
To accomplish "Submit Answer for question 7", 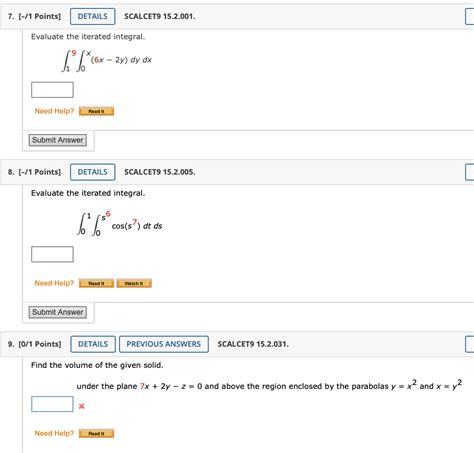I will pyautogui.click(x=58, y=140).
